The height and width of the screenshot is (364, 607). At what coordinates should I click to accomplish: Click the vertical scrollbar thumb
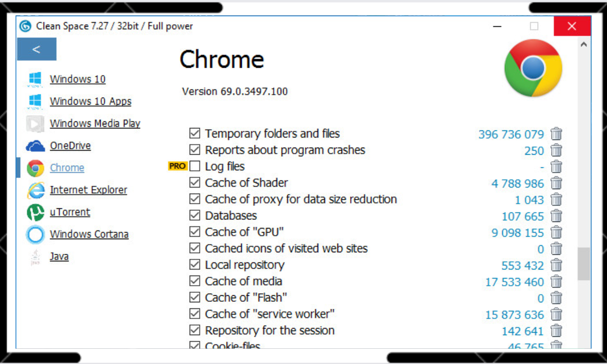(x=584, y=263)
